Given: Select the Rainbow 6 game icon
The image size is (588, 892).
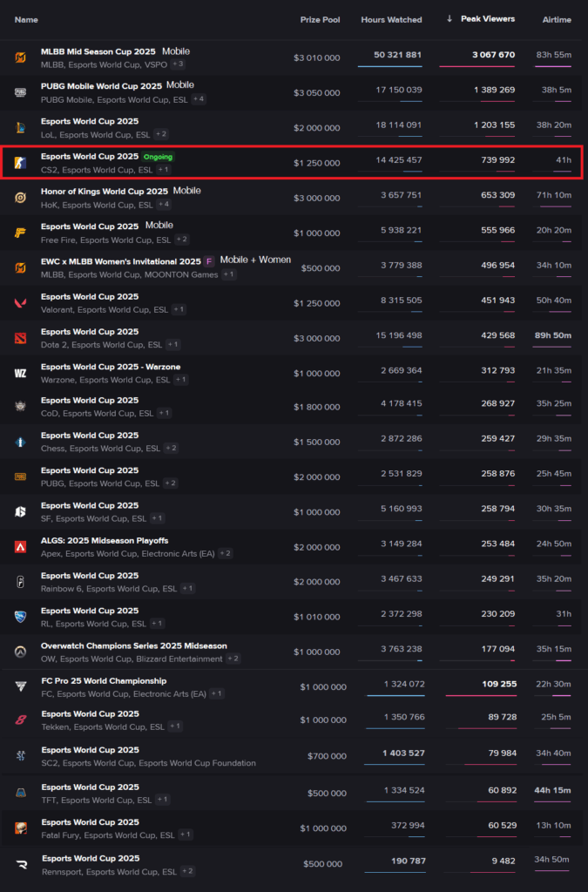Looking at the screenshot, I should pos(21,582).
